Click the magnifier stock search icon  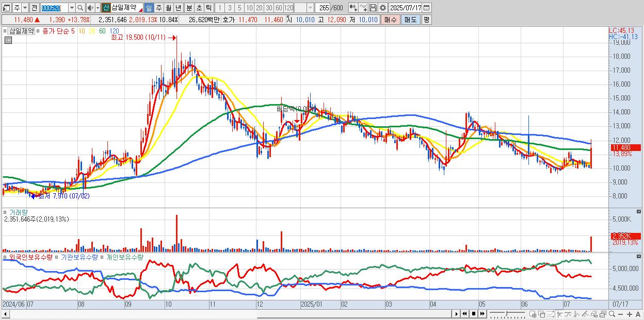click(81, 8)
